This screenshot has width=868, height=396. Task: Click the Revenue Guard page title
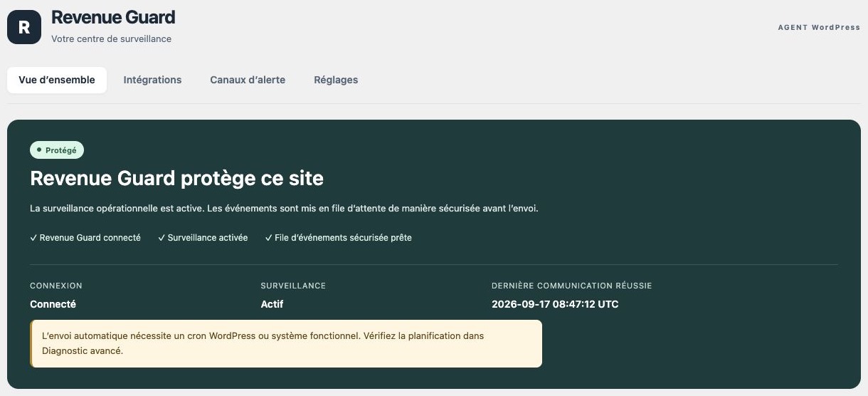pyautogui.click(x=113, y=17)
